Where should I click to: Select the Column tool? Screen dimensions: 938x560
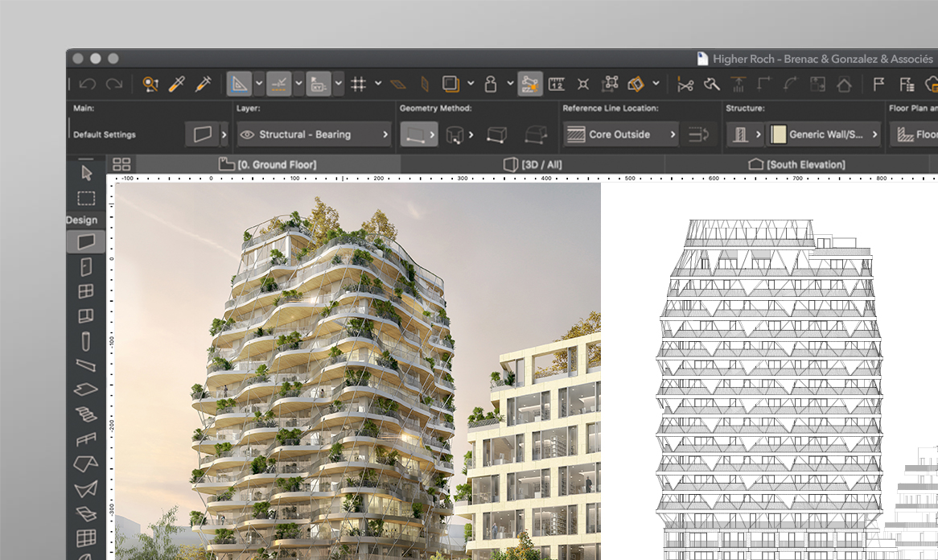point(86,342)
